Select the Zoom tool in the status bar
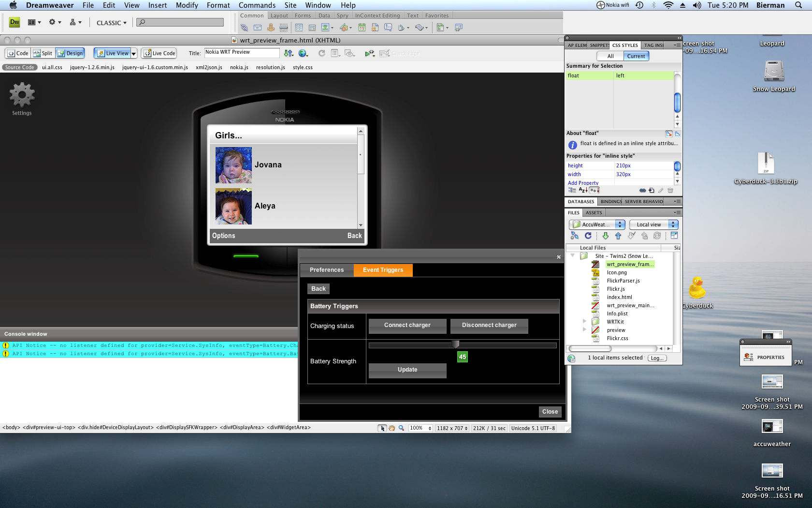Viewport: 812px width, 508px height. click(401, 428)
